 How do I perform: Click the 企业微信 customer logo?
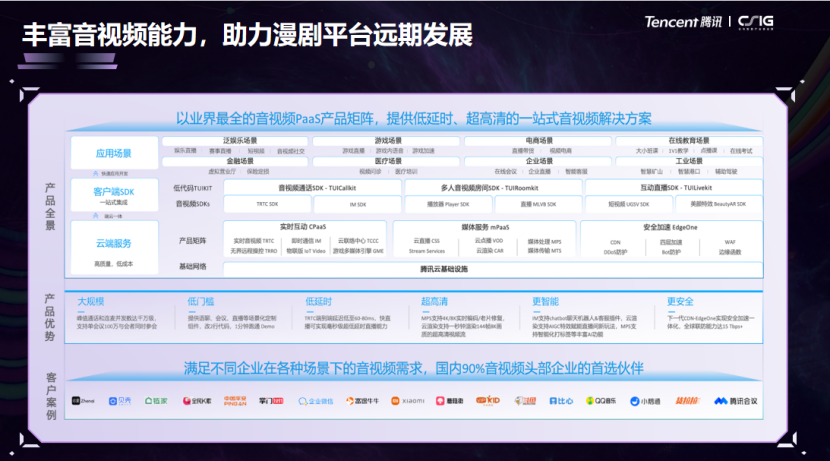click(315, 401)
